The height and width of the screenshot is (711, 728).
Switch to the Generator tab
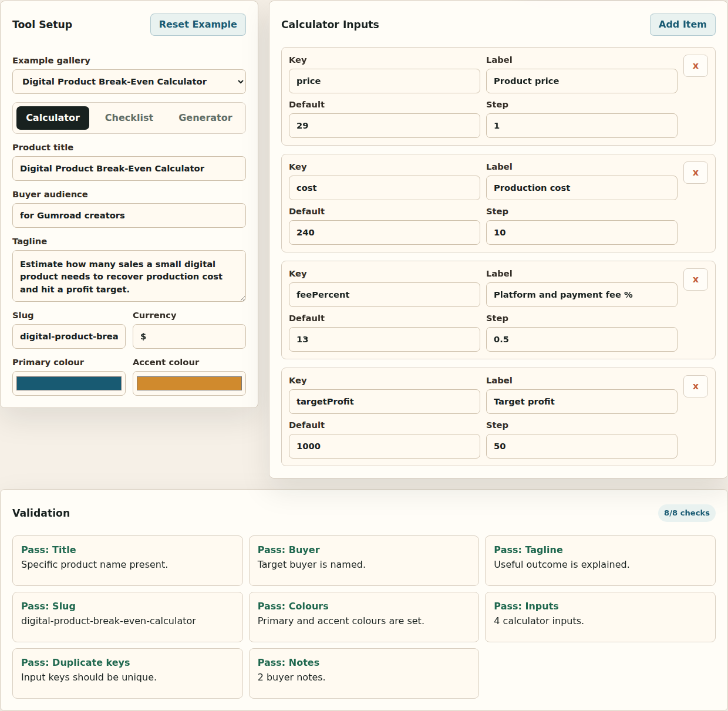click(205, 118)
